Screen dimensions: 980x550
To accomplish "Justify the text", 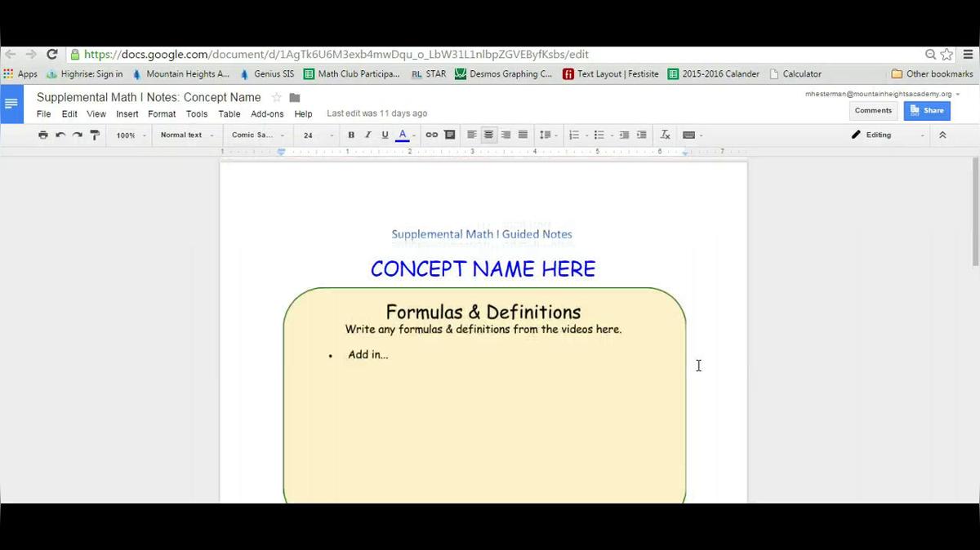I will click(x=523, y=135).
